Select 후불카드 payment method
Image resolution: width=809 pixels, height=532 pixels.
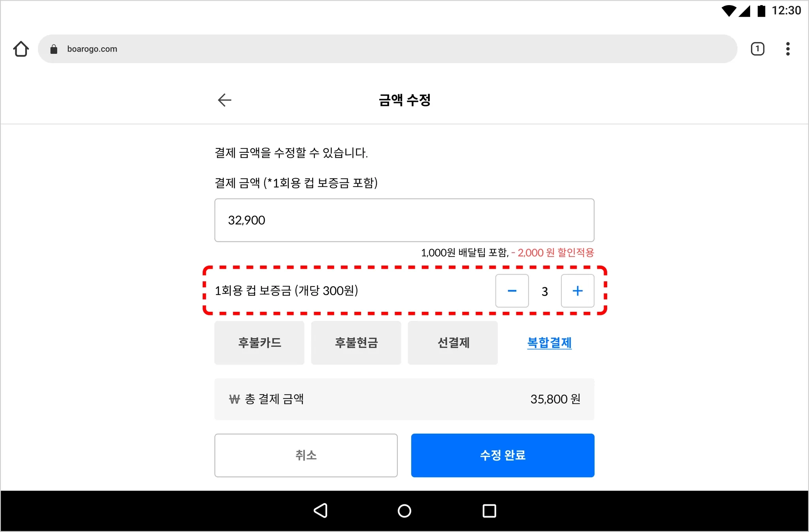pyautogui.click(x=259, y=343)
